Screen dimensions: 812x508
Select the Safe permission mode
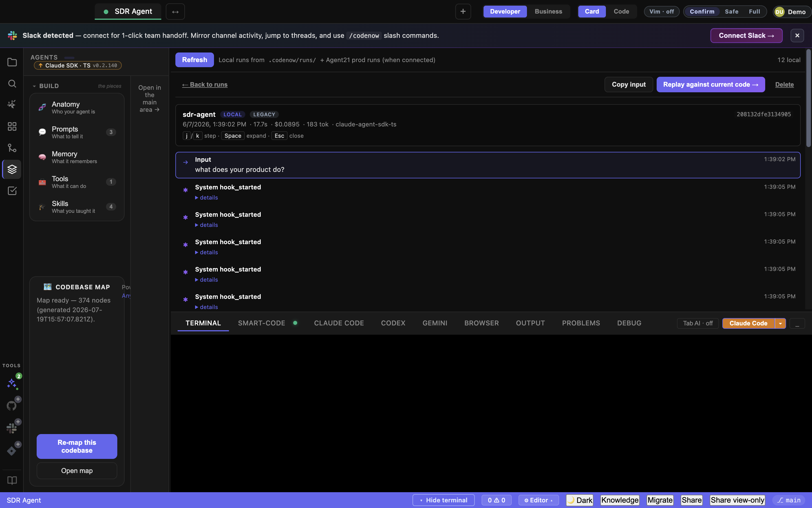coord(731,11)
